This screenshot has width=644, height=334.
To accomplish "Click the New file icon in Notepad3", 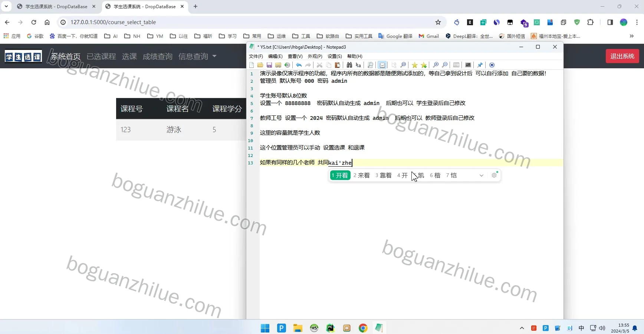I will (252, 65).
